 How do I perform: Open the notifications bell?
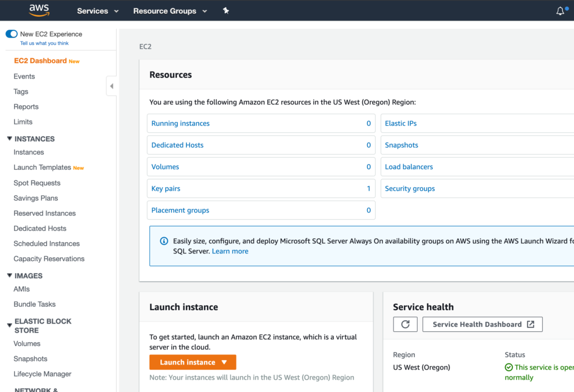[x=560, y=11]
